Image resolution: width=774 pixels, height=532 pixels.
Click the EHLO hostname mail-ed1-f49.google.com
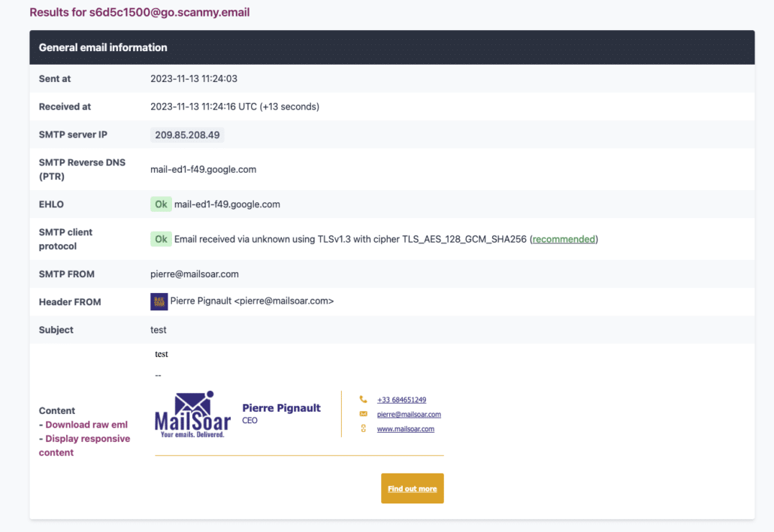click(227, 204)
